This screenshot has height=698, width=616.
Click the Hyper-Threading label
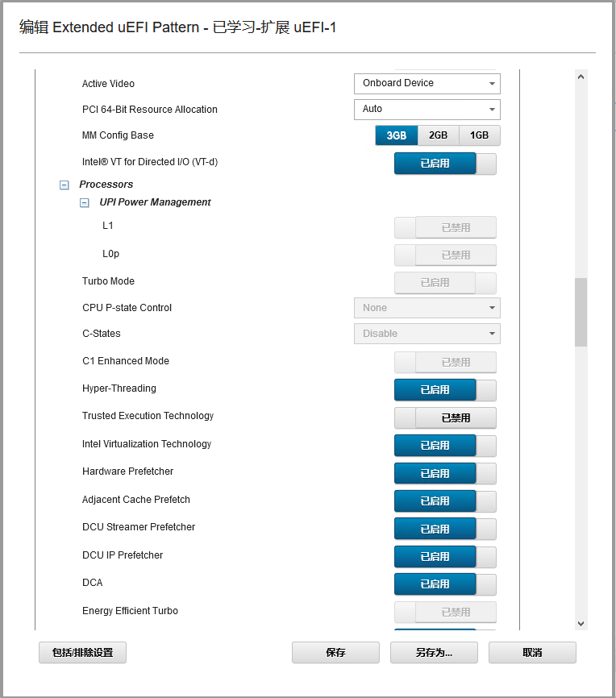[x=119, y=388]
